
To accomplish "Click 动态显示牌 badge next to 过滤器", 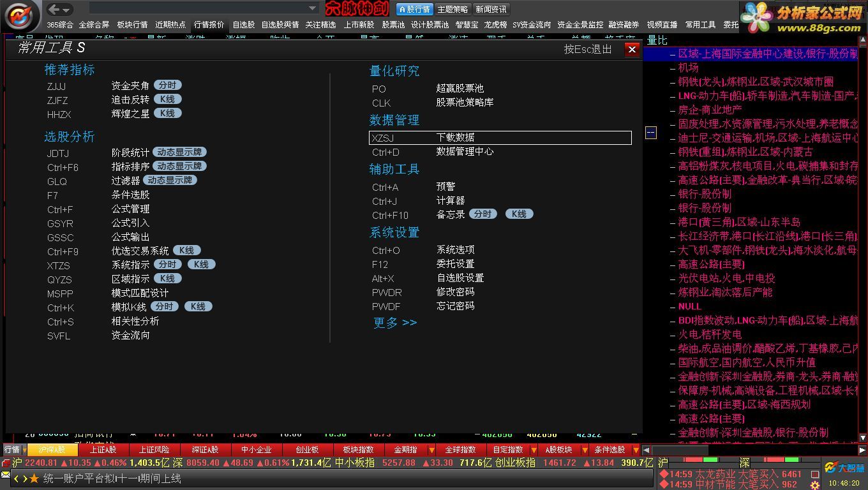I will (x=170, y=180).
